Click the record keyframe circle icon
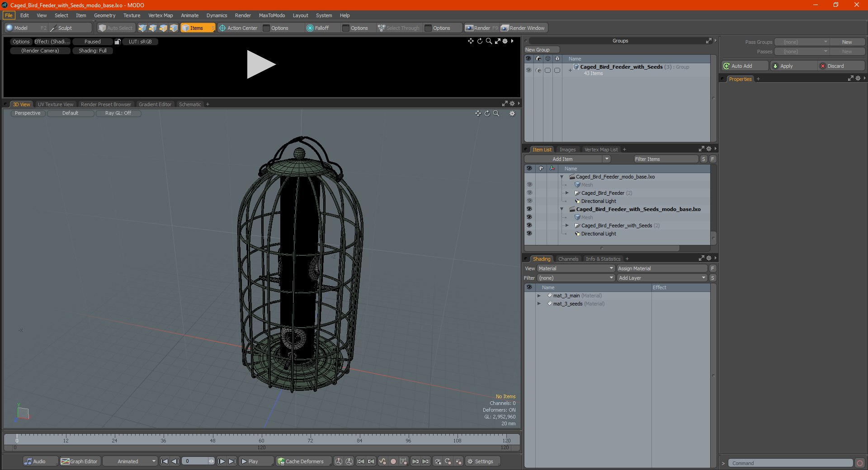The image size is (868, 470). (x=393, y=461)
